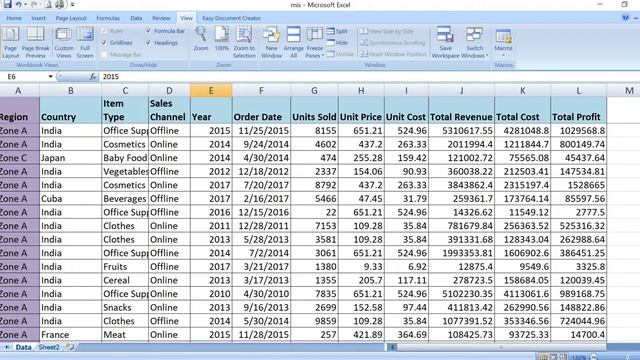
Task: Select cell containing Cuba
Action: coord(71,199)
